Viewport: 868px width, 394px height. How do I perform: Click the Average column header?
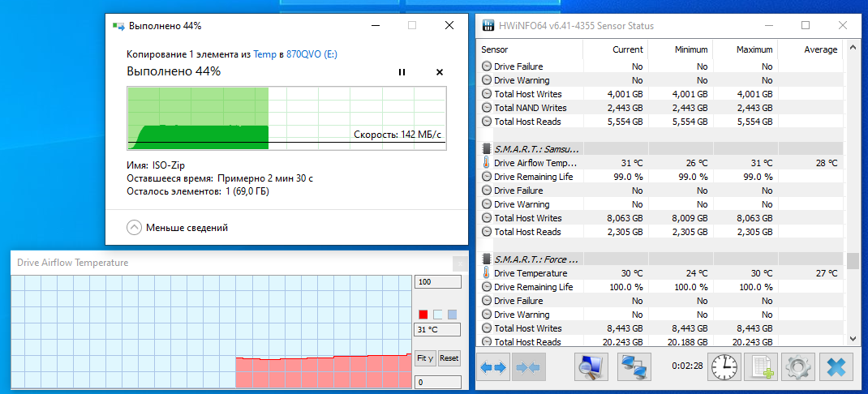pos(810,49)
